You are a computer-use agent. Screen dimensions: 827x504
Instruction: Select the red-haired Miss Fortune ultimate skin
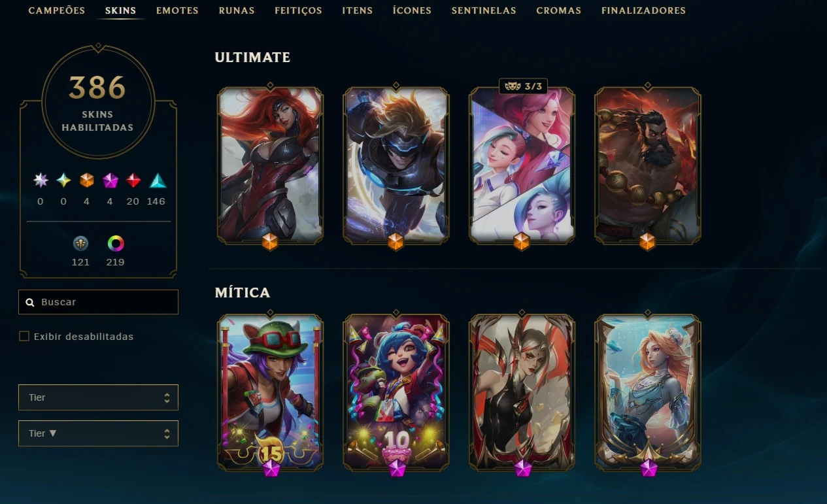(x=270, y=165)
